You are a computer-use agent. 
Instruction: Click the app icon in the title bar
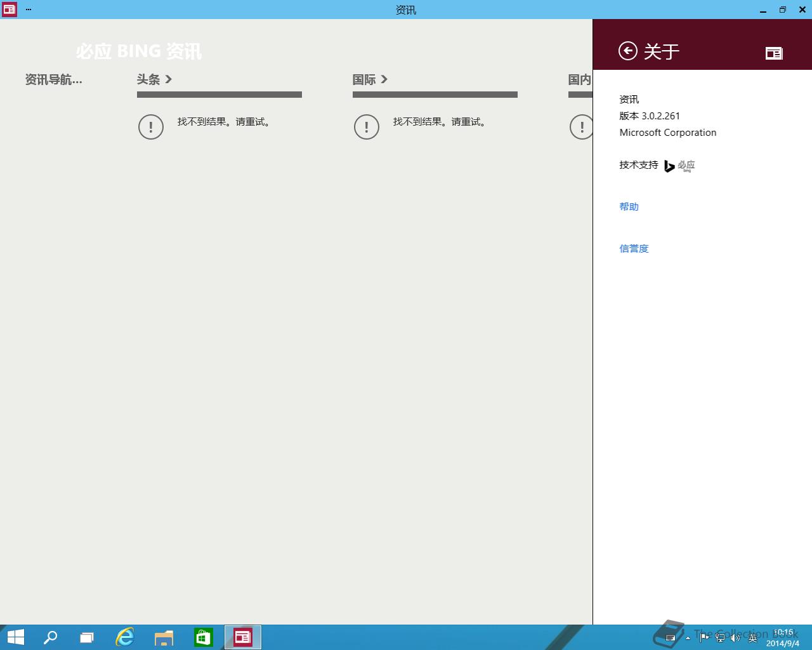pyautogui.click(x=10, y=10)
